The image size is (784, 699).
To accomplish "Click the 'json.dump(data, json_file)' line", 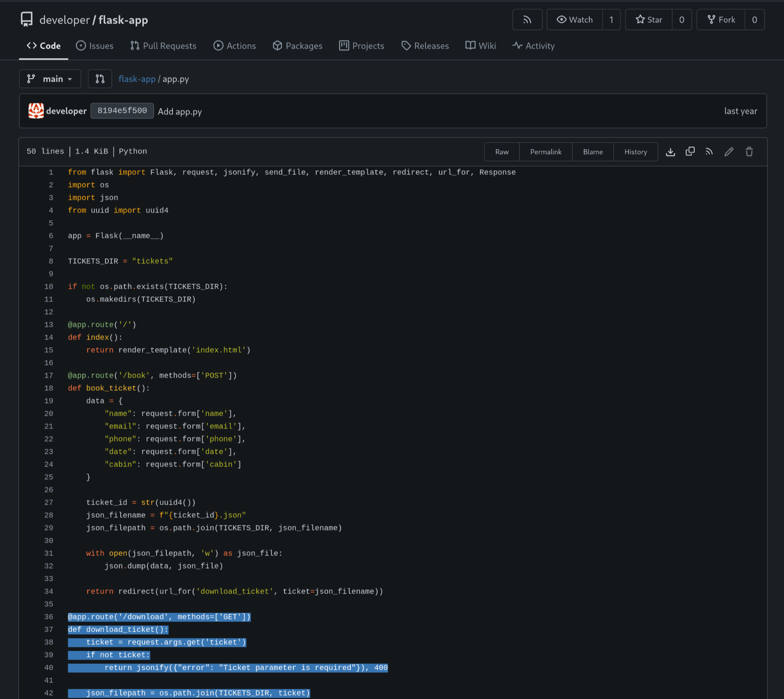I will [x=163, y=566].
